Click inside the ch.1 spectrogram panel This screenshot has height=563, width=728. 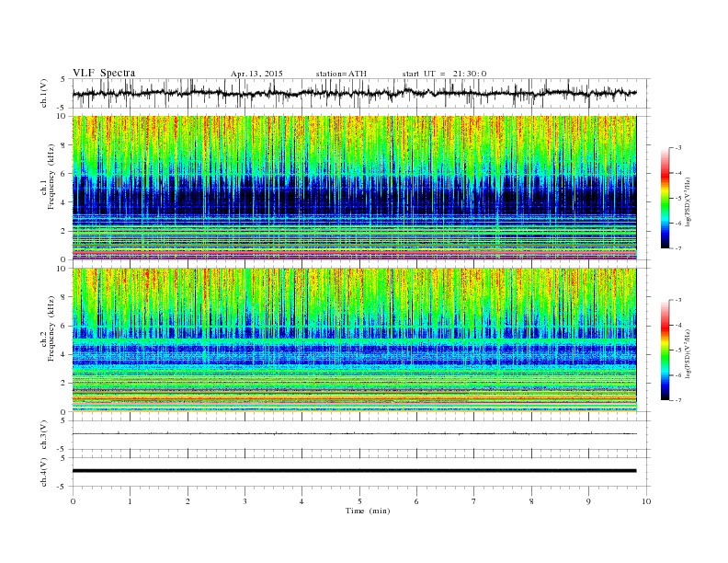point(354,188)
